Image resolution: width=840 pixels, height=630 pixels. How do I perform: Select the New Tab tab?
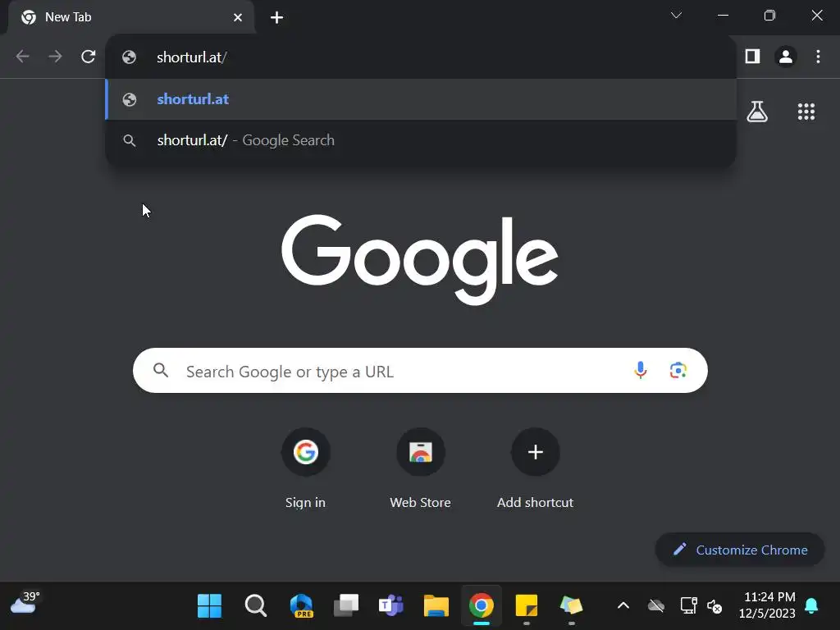[130, 18]
